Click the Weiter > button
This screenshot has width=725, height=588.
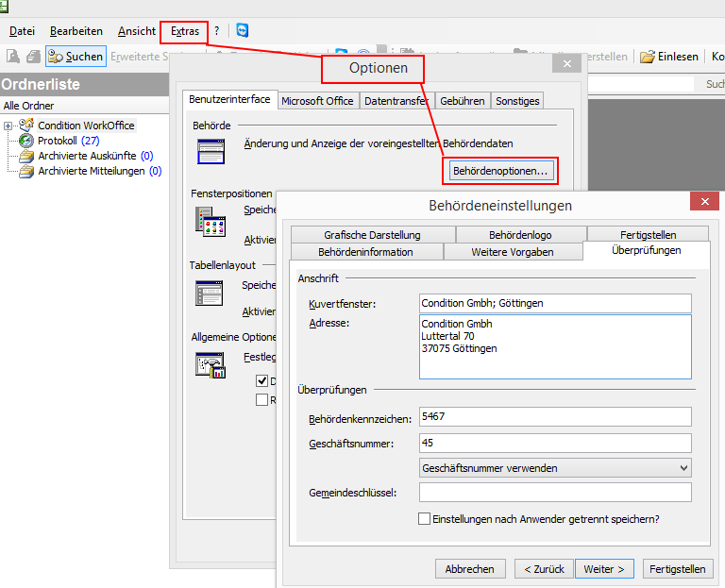click(x=604, y=569)
